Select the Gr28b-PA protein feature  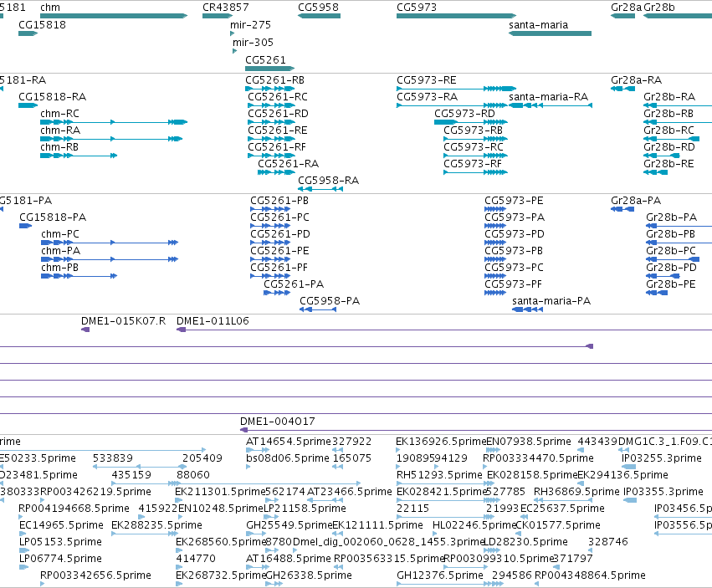pyautogui.click(x=679, y=226)
